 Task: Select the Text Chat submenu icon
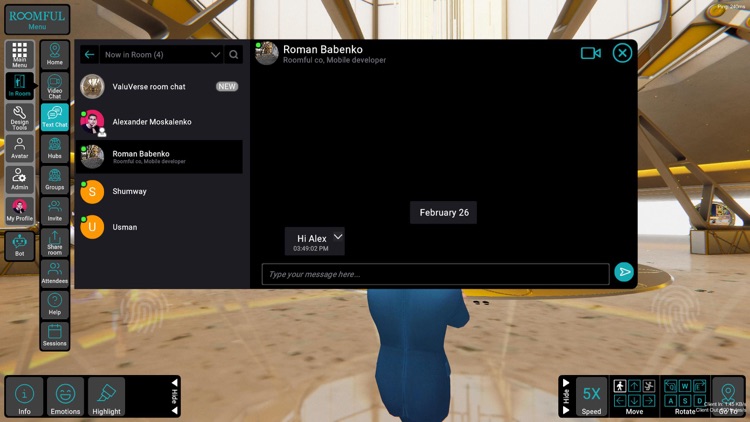(x=55, y=117)
